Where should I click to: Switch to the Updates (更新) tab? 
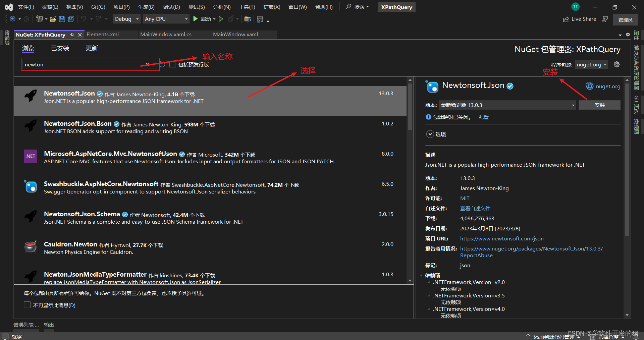pyautogui.click(x=92, y=48)
